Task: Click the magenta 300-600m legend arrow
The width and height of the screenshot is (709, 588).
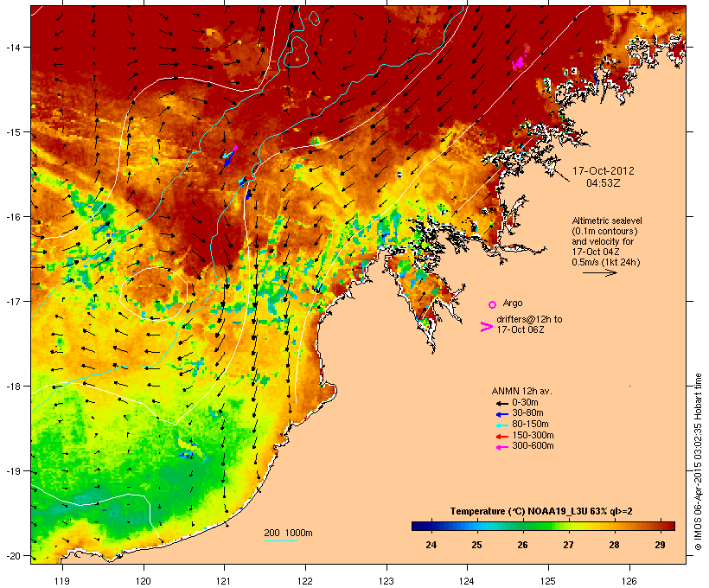Action: pos(501,447)
